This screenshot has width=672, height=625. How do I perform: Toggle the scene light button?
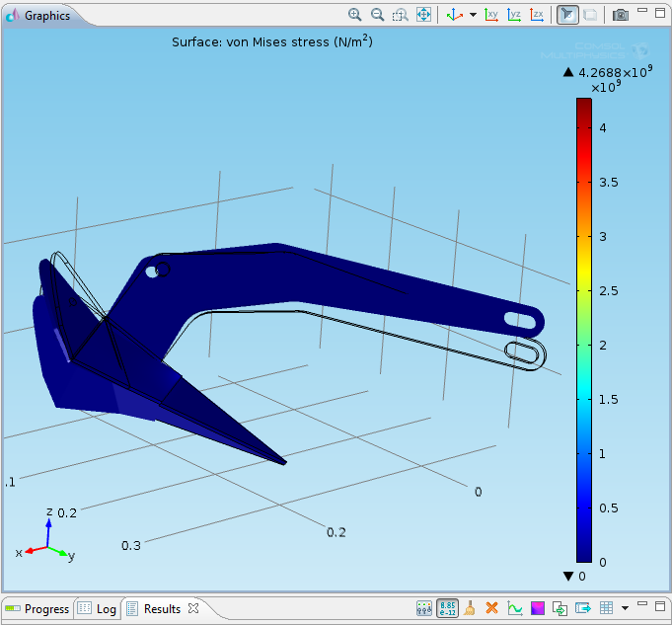[x=567, y=15]
